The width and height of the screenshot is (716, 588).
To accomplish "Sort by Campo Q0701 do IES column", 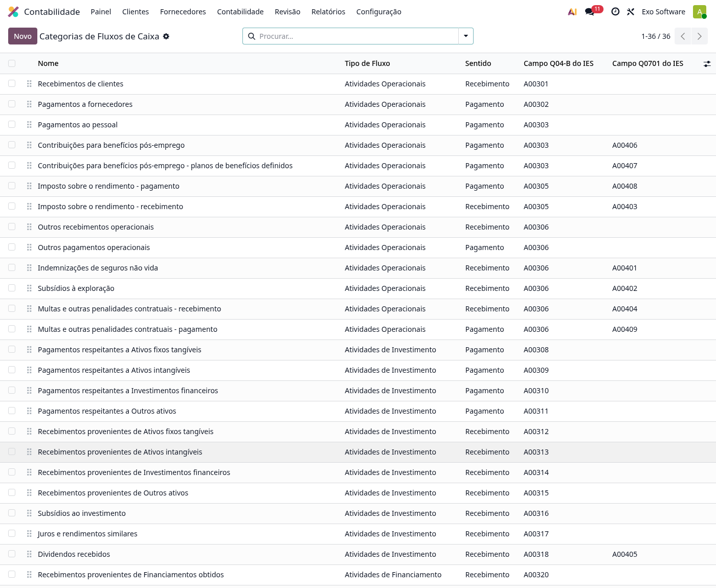I will click(x=647, y=63).
